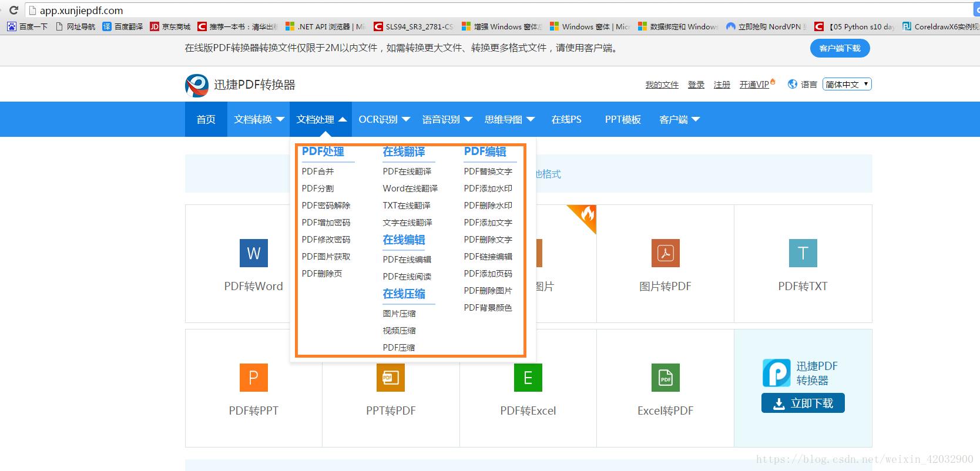The height and width of the screenshot is (471, 980).
Task: Select PDF增加密码 from menu
Action: click(x=326, y=223)
